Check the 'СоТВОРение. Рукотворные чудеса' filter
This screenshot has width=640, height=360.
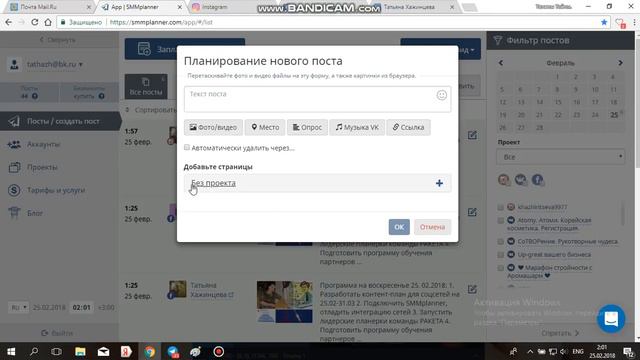pos(500,242)
